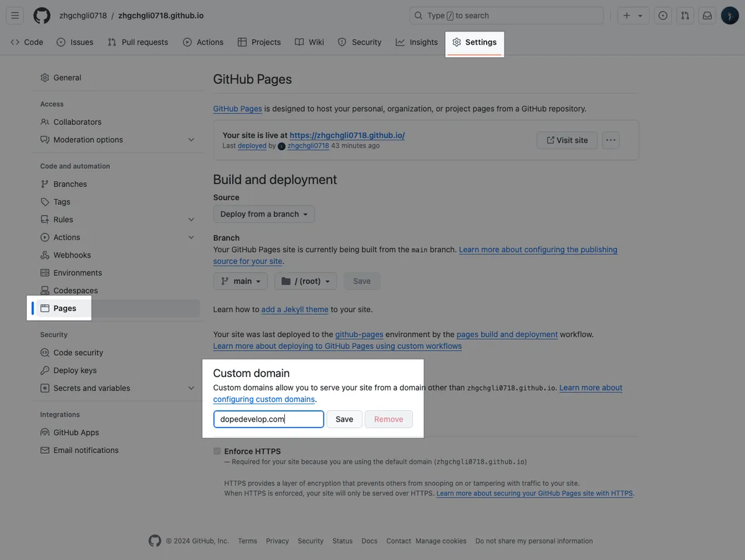Screen dimensions: 745x560
Task: Click the issues icon in top header
Action: pyautogui.click(x=662, y=16)
